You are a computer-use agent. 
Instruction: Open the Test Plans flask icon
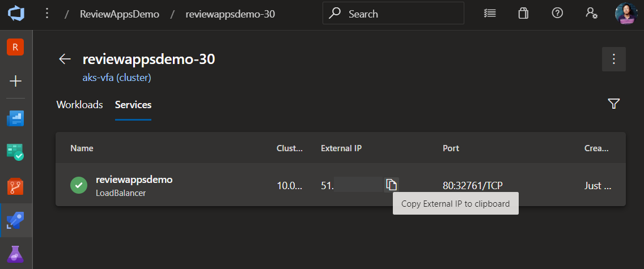pyautogui.click(x=16, y=254)
